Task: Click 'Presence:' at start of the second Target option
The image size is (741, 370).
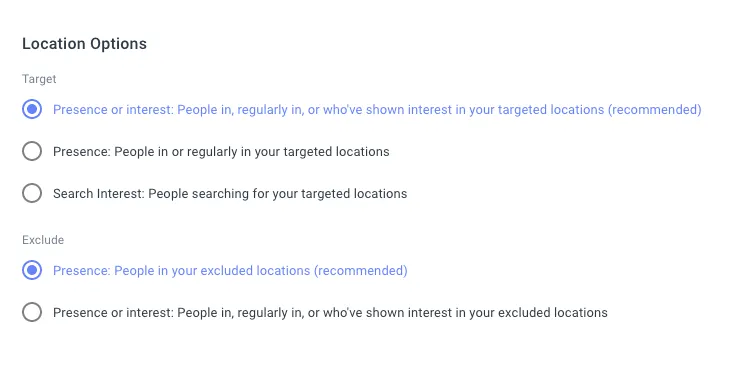Action: pyautogui.click(x=82, y=152)
